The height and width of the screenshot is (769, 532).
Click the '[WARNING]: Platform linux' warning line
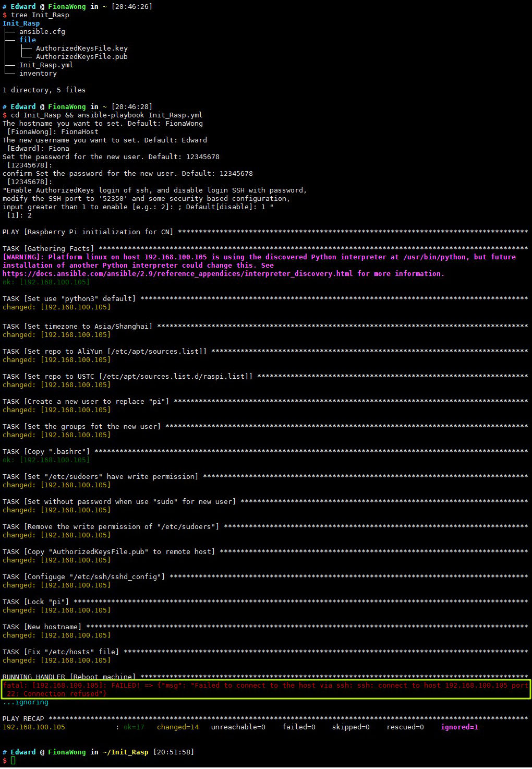tap(259, 257)
